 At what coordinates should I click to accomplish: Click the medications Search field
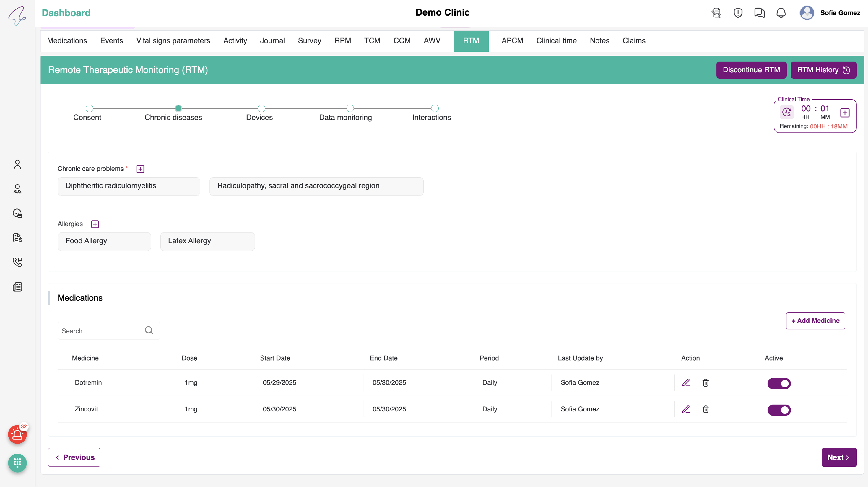[x=101, y=331]
